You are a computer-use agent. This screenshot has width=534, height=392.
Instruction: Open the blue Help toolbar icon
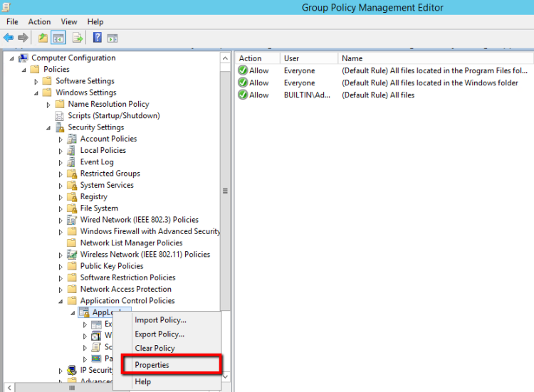(x=97, y=38)
